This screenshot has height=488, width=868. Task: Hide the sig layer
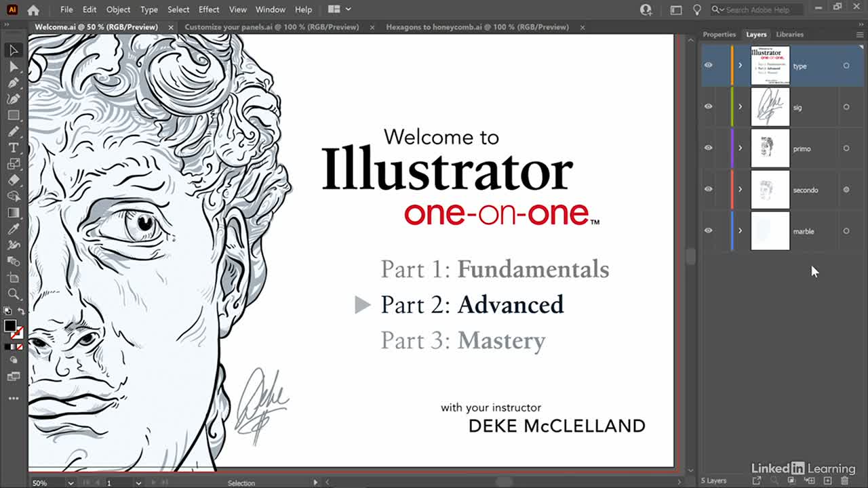(x=708, y=106)
